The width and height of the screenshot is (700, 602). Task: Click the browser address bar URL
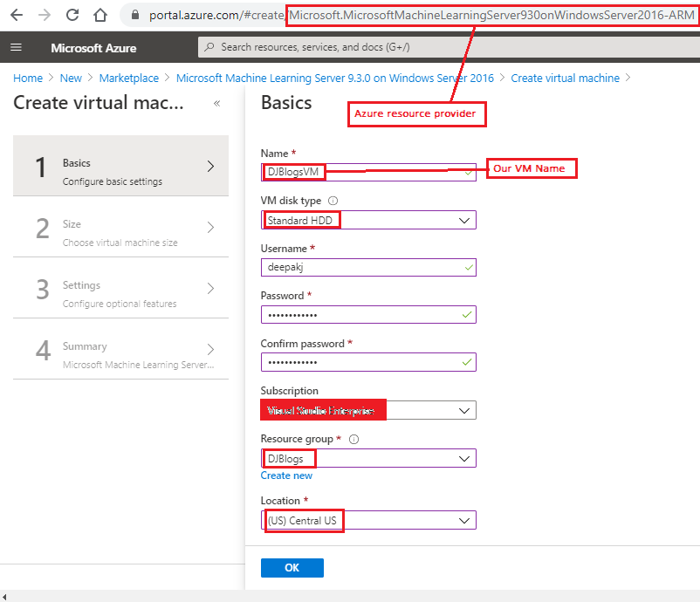(422, 15)
